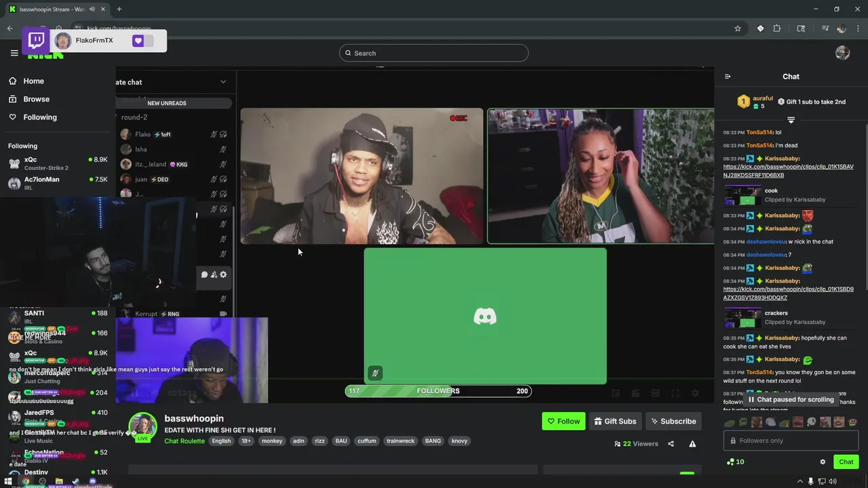The height and width of the screenshot is (488, 868).
Task: Click Twitch follow heart in FlakoFrmTX overlay
Action: [x=138, y=41]
